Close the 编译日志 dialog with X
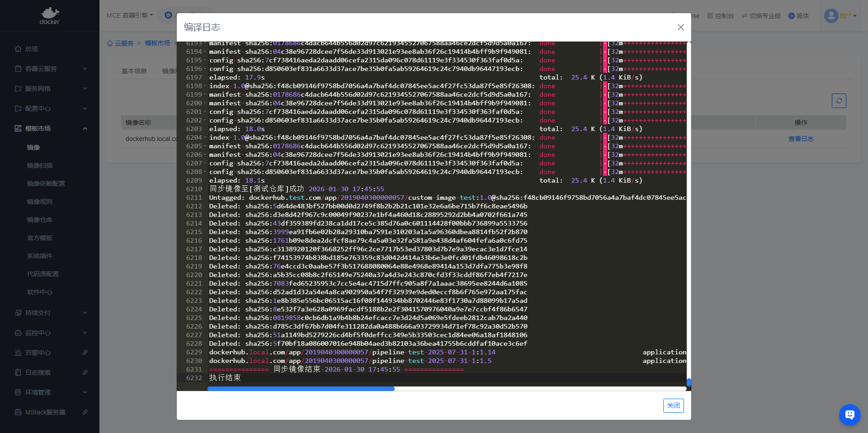Image resolution: width=868 pixels, height=433 pixels. [680, 27]
